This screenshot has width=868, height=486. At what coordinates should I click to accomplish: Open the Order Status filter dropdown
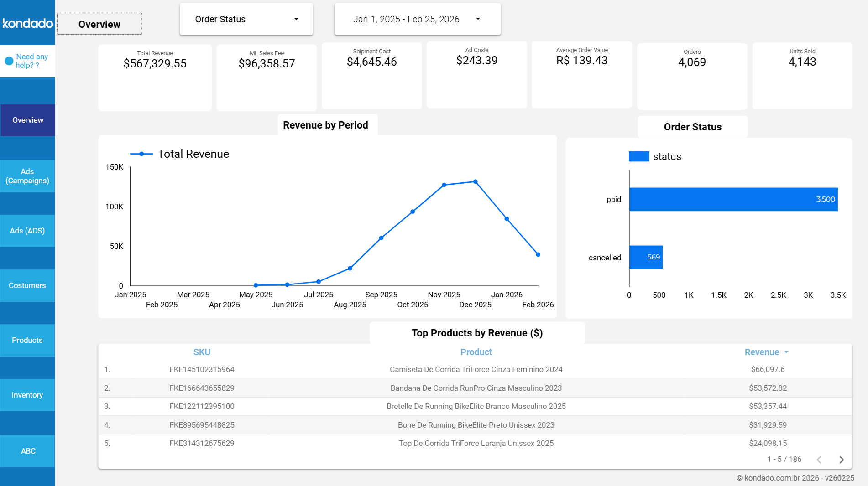pyautogui.click(x=246, y=19)
